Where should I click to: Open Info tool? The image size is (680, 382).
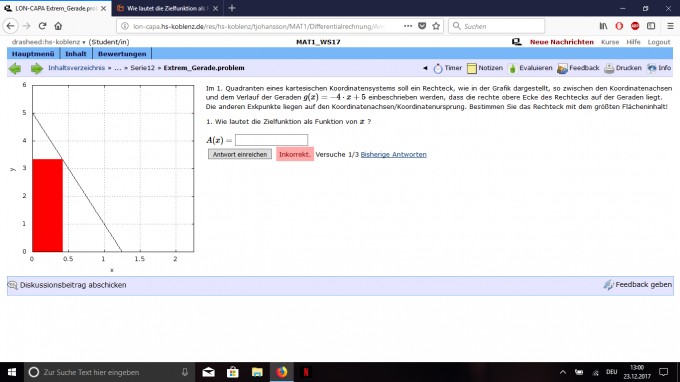(659, 68)
